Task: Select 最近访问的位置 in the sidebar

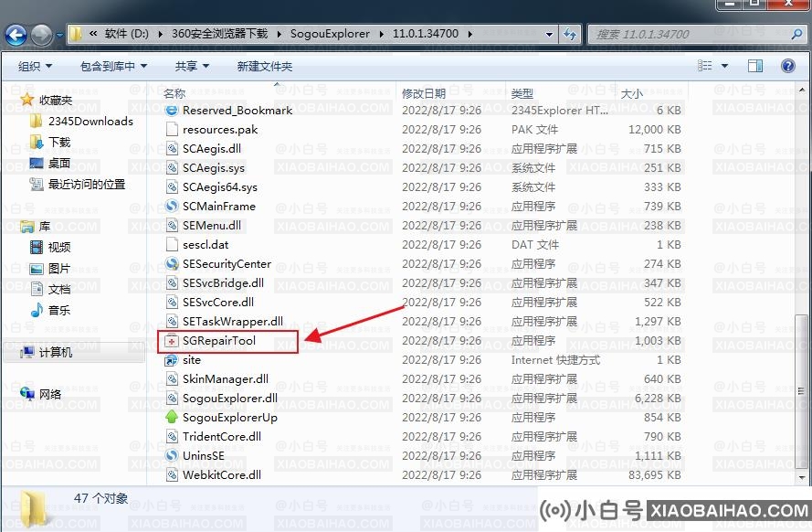Action: [87, 185]
